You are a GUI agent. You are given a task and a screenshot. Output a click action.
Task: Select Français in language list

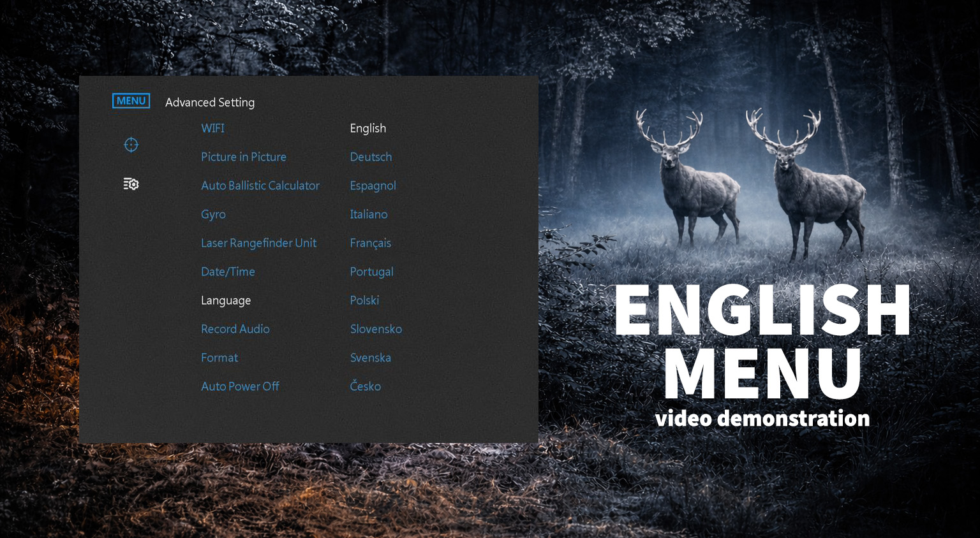pos(370,243)
